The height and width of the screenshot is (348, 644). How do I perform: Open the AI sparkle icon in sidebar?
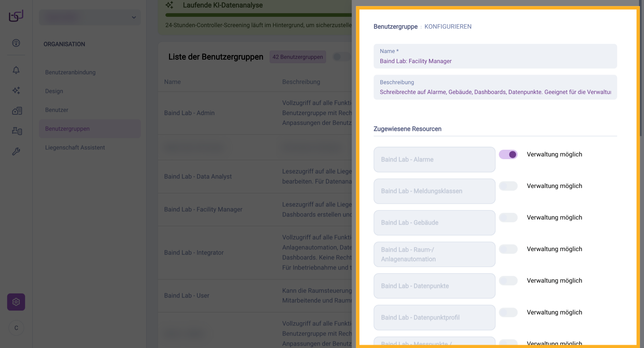click(16, 90)
